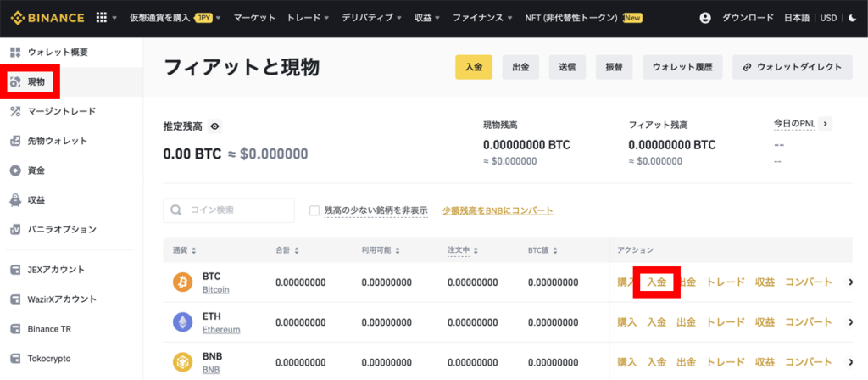Open ウォレット履歴 button
The height and width of the screenshot is (380, 868).
point(682,67)
